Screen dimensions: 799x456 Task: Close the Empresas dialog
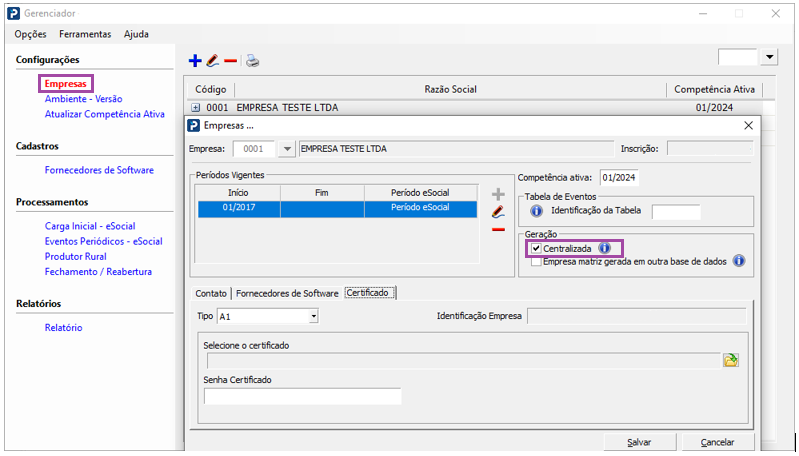tap(748, 125)
